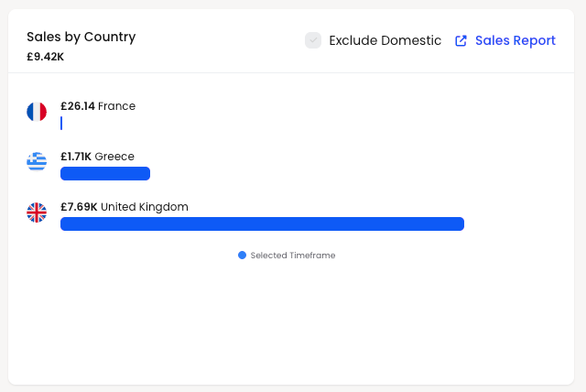Click the word Greece in second row
Image resolution: width=586 pixels, height=392 pixels.
(114, 157)
